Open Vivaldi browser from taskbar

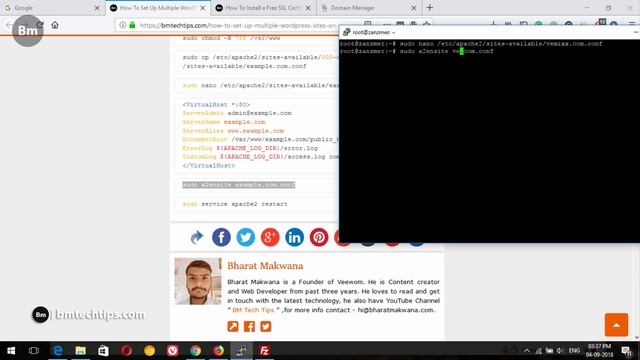[173, 351]
